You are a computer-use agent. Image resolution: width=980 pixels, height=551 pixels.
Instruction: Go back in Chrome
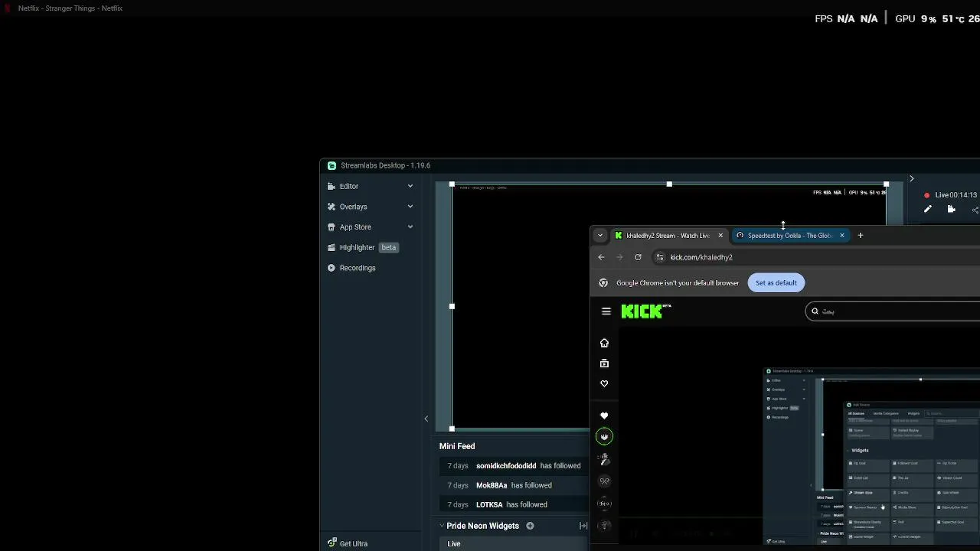pos(601,257)
